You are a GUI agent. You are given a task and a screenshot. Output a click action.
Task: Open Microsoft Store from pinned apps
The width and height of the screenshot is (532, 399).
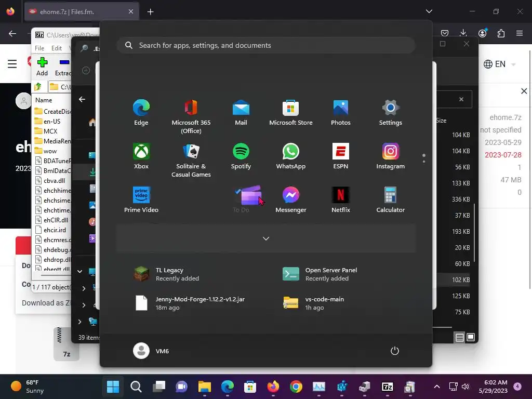(291, 113)
